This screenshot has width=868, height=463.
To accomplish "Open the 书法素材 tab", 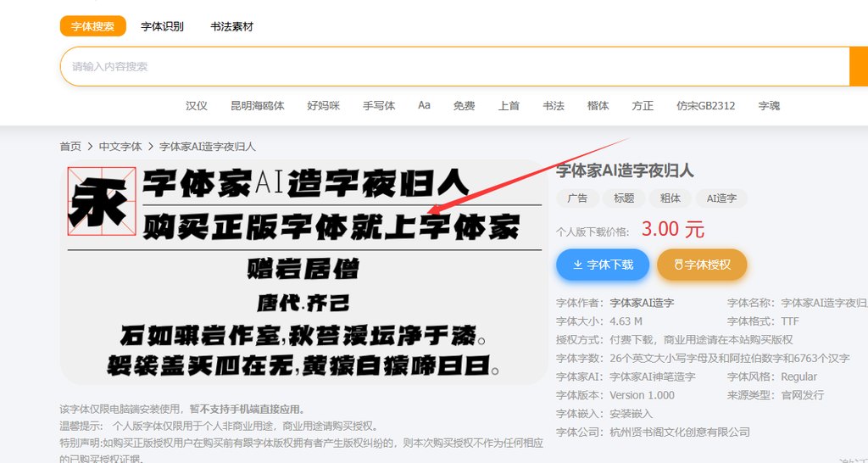I will [231, 26].
